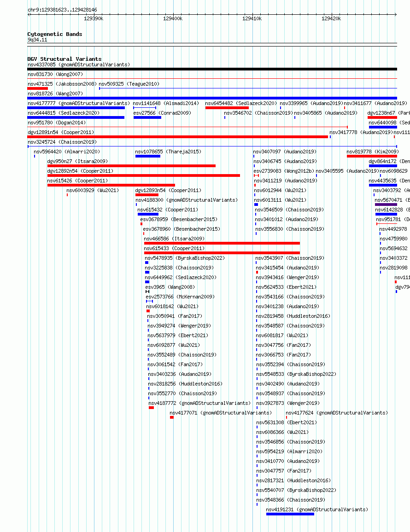The height and width of the screenshot is (532, 410).
Task: Open nsv3546702 (Chaisson2019) label
Action: pos(258,113)
